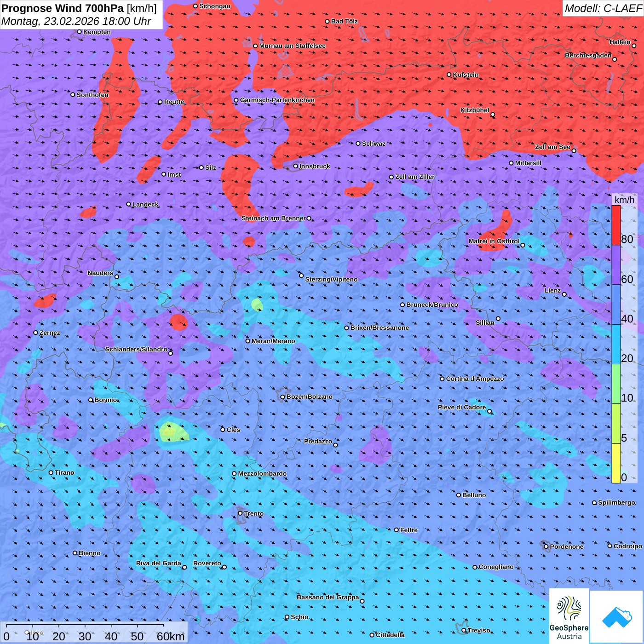Image resolution: width=644 pixels, height=644 pixels.
Task: Click the Predazzo location label
Action: 318,441
